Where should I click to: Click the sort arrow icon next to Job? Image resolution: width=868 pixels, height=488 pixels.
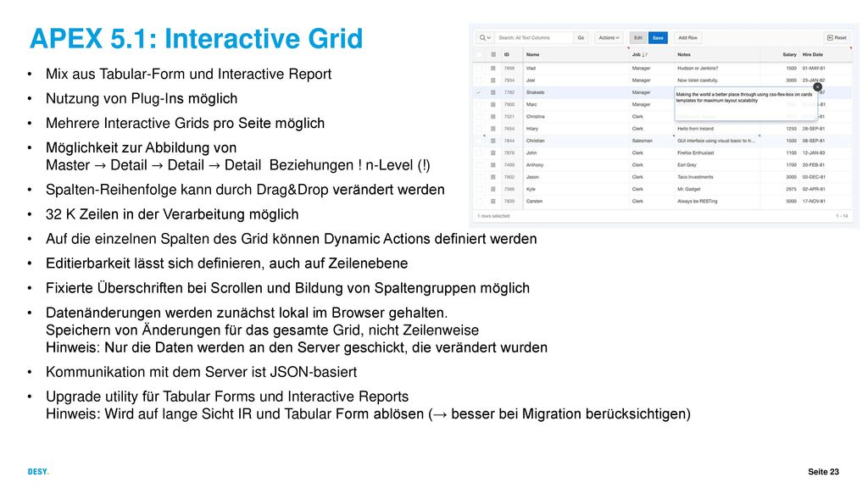coord(645,55)
